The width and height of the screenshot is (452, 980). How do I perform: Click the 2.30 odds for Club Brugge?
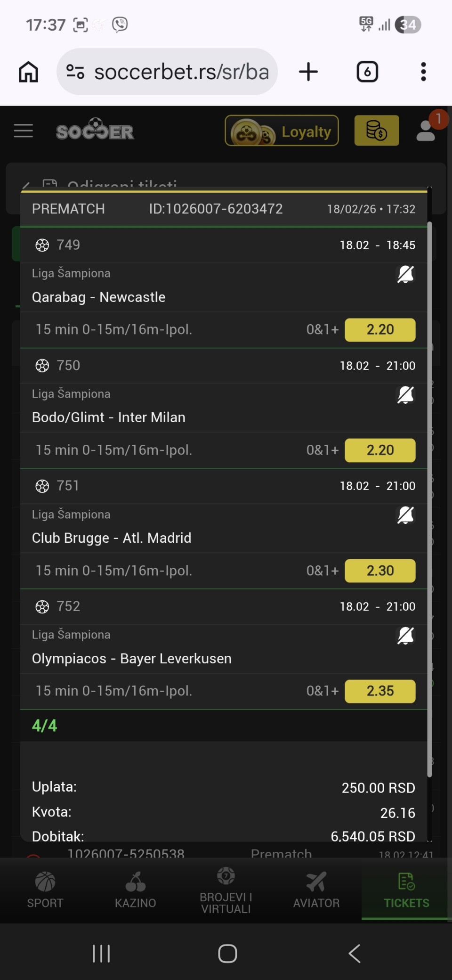pyautogui.click(x=380, y=571)
